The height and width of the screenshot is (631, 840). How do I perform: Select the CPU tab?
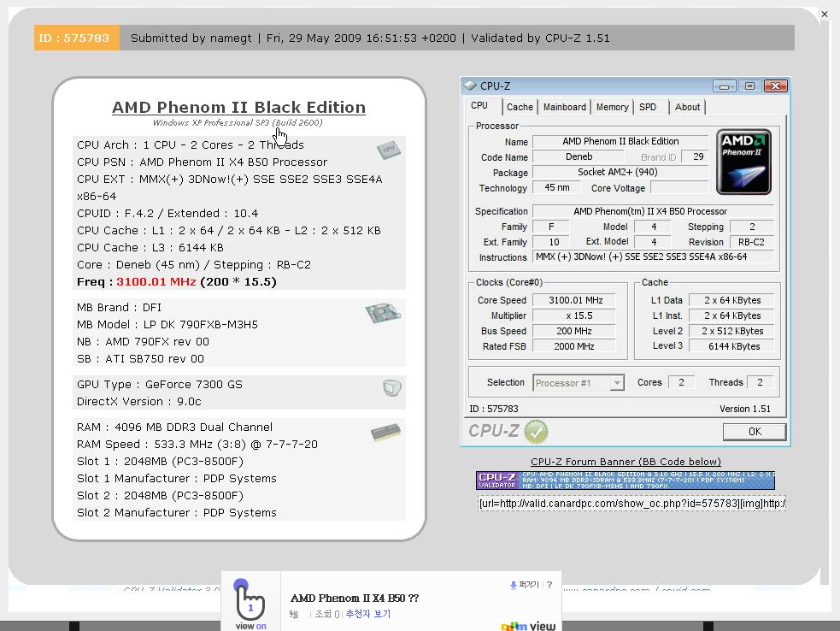tap(479, 106)
